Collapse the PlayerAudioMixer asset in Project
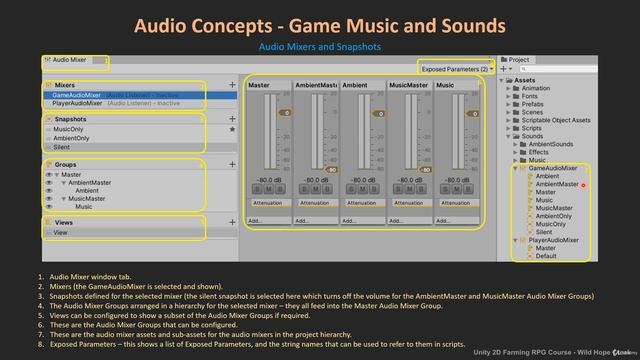The height and width of the screenshot is (360, 640). (x=516, y=240)
